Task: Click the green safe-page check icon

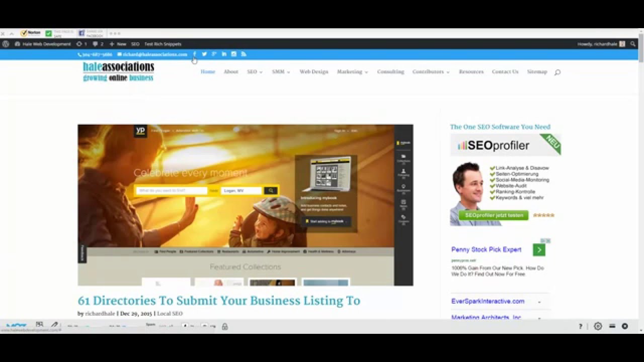Action: [48, 34]
